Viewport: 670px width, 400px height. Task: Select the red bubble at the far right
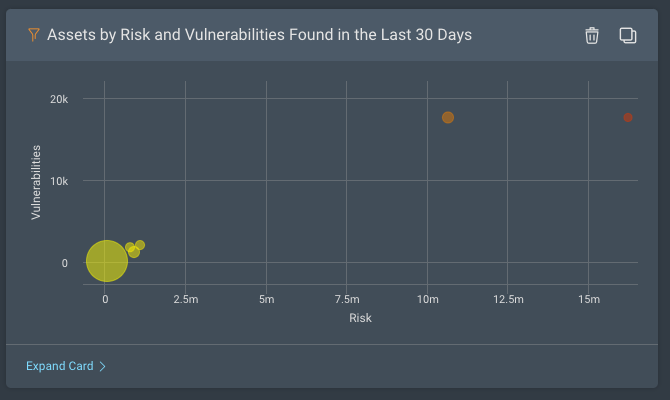point(628,118)
